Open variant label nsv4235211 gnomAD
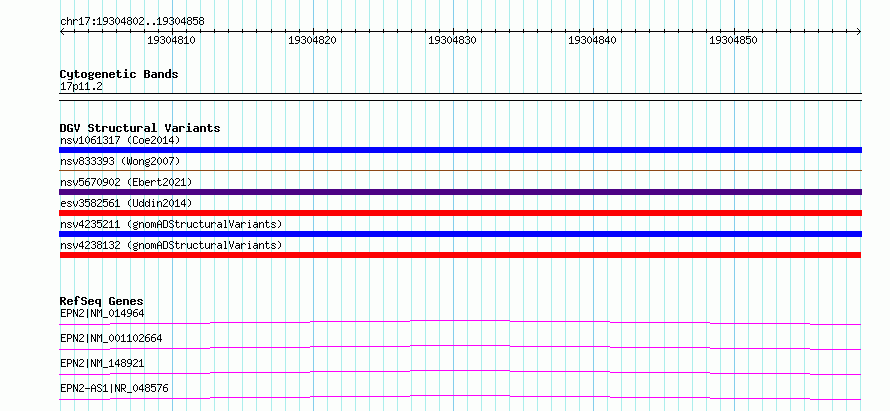This screenshot has height=411, width=890. click(171, 224)
